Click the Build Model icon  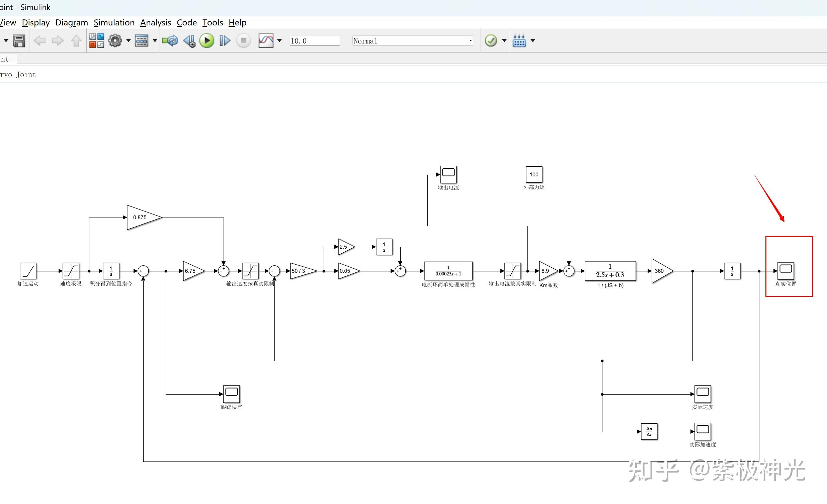click(519, 41)
